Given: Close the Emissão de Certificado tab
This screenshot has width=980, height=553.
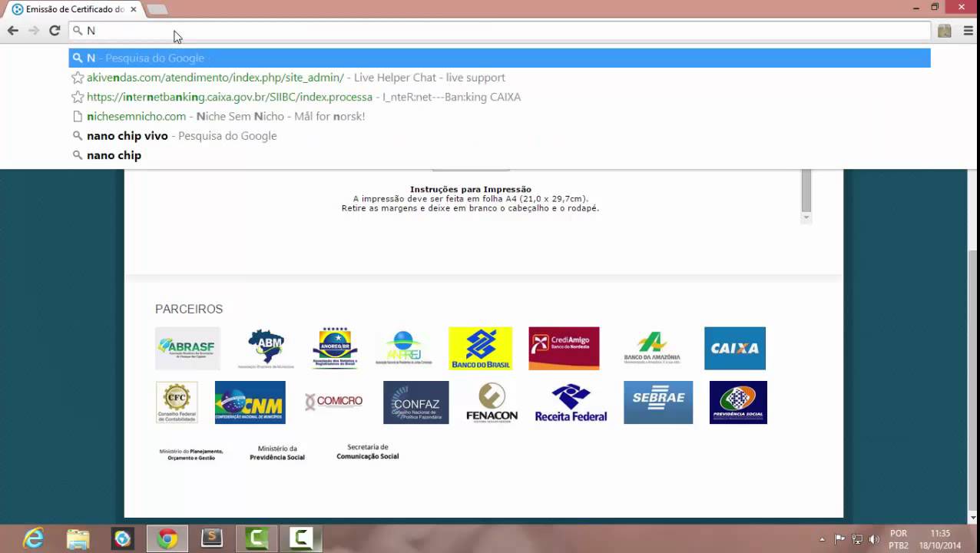Looking at the screenshot, I should pos(134,9).
